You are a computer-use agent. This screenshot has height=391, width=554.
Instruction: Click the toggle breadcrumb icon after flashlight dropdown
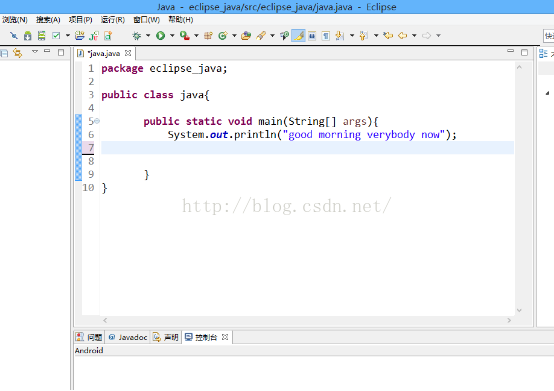pos(284,36)
